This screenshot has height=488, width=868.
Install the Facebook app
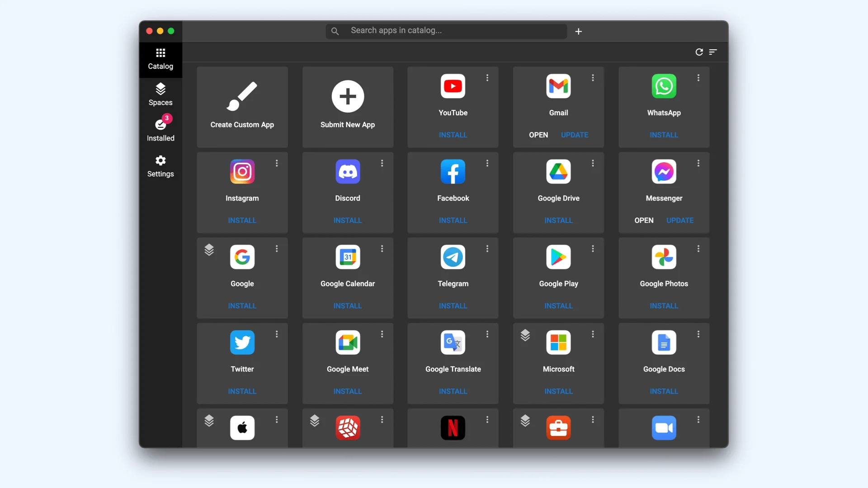pos(453,220)
